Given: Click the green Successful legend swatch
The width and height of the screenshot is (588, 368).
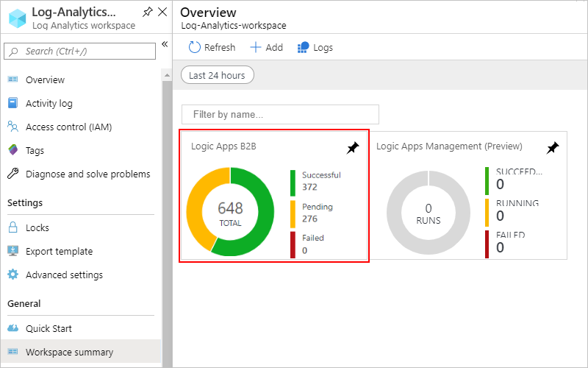Looking at the screenshot, I should [293, 183].
